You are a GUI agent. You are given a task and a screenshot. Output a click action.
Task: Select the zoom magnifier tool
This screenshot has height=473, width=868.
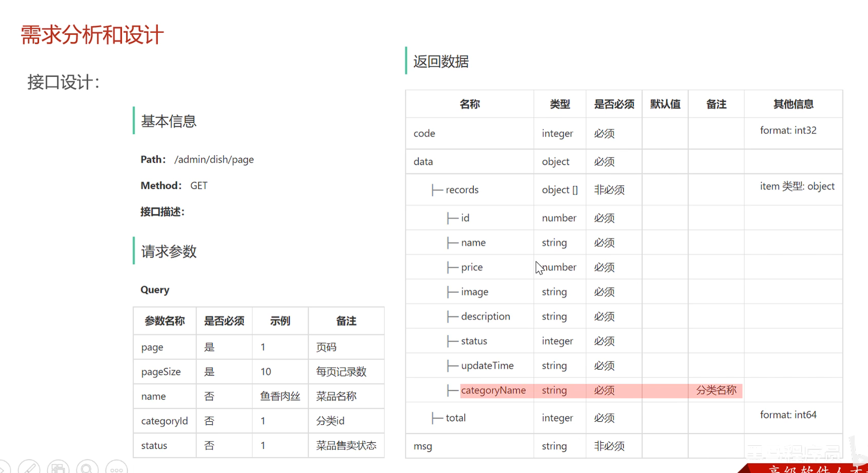(87, 468)
